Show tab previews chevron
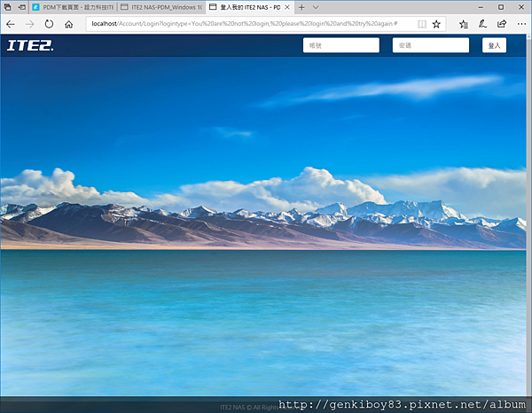Screen dimensions: 532x413 pos(316,7)
